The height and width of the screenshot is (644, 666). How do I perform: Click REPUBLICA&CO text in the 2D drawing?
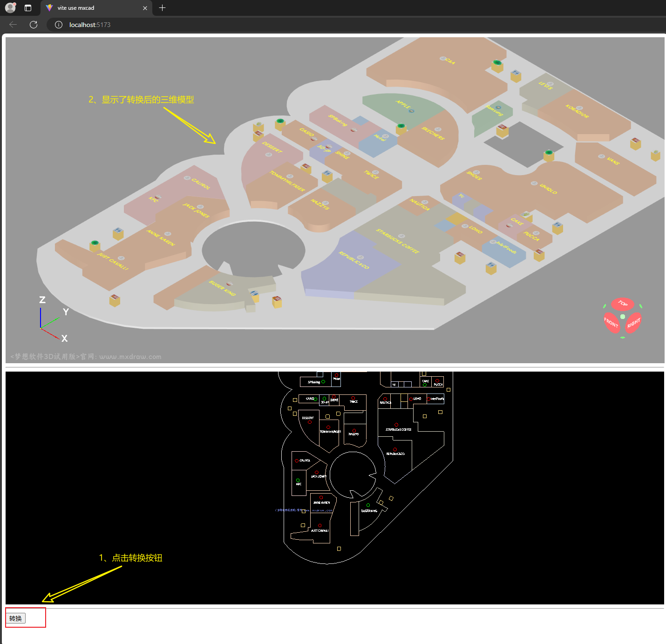395,454
